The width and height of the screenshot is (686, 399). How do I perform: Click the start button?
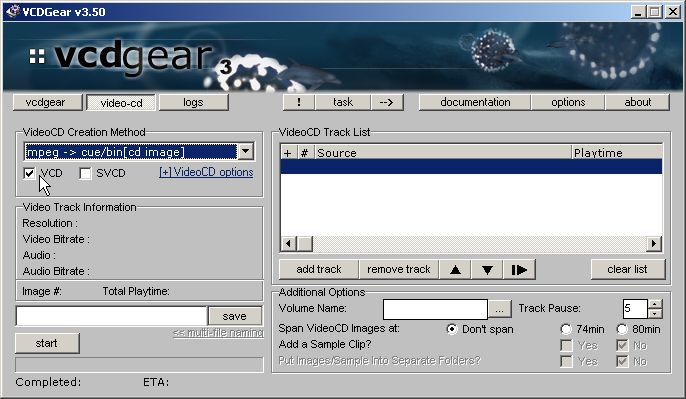47,343
